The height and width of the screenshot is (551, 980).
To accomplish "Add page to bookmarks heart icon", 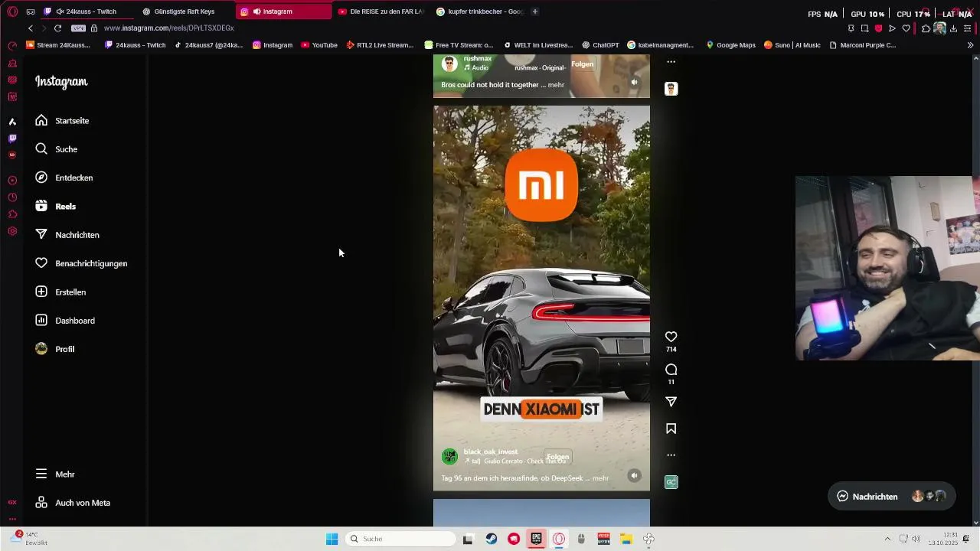I will (x=906, y=28).
